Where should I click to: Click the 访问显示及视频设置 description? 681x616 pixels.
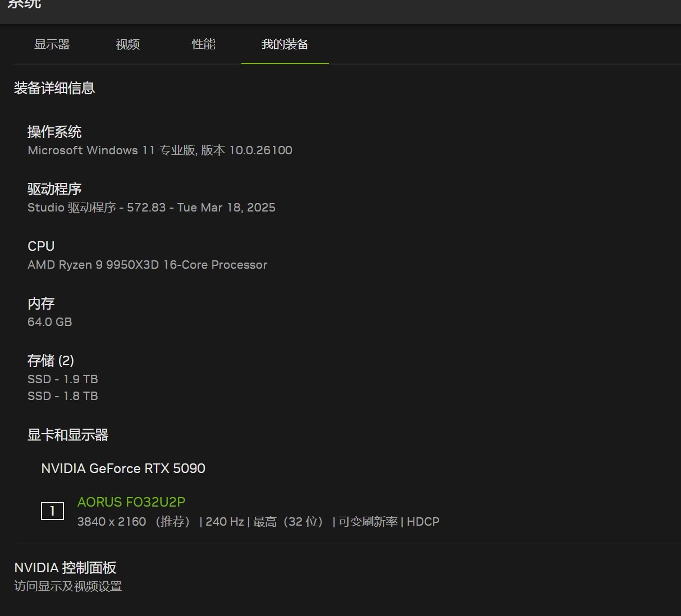click(x=68, y=586)
